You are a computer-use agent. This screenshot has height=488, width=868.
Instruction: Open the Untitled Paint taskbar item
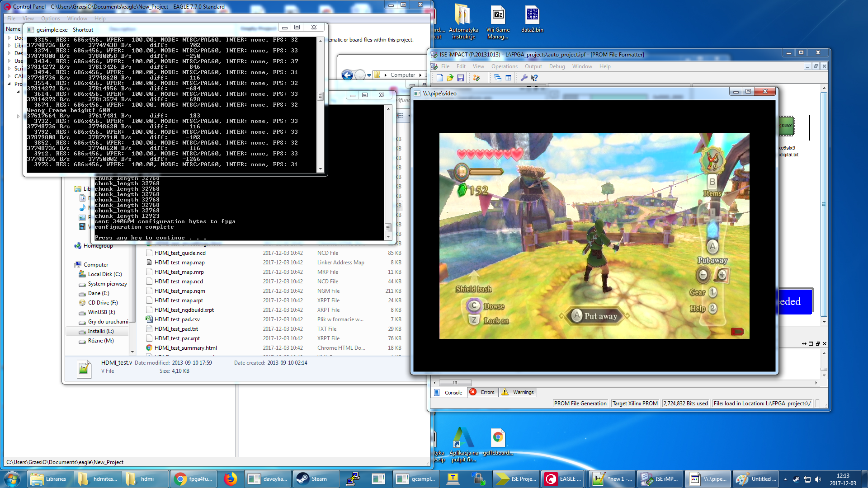(756, 479)
